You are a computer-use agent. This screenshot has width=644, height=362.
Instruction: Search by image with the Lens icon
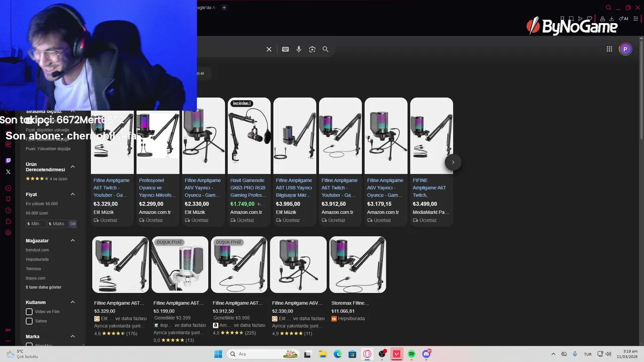pyautogui.click(x=312, y=49)
